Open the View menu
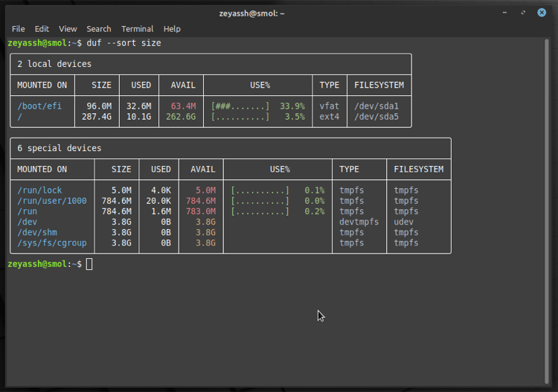This screenshot has height=392, width=558. (68, 29)
